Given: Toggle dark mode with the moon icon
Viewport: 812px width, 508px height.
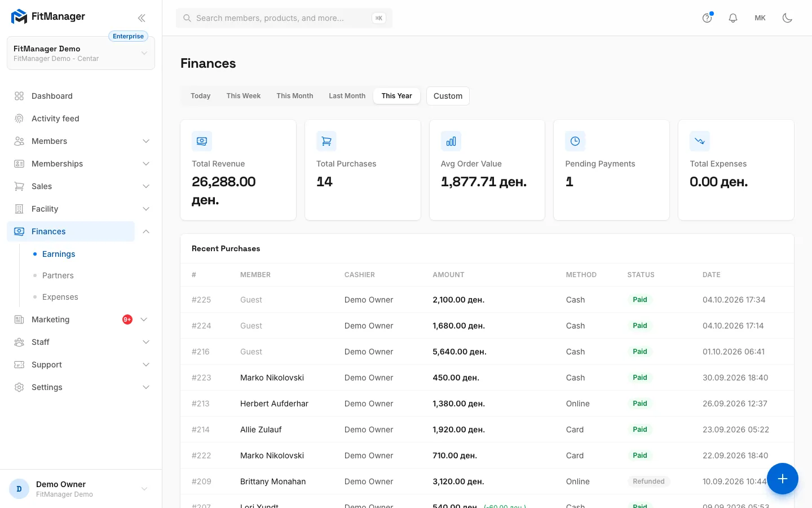Looking at the screenshot, I should tap(788, 18).
